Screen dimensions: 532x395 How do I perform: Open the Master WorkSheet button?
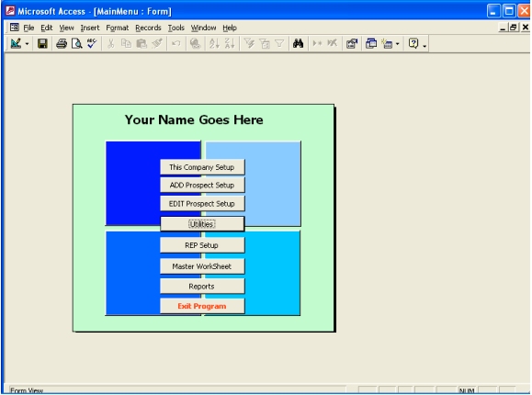click(x=202, y=266)
